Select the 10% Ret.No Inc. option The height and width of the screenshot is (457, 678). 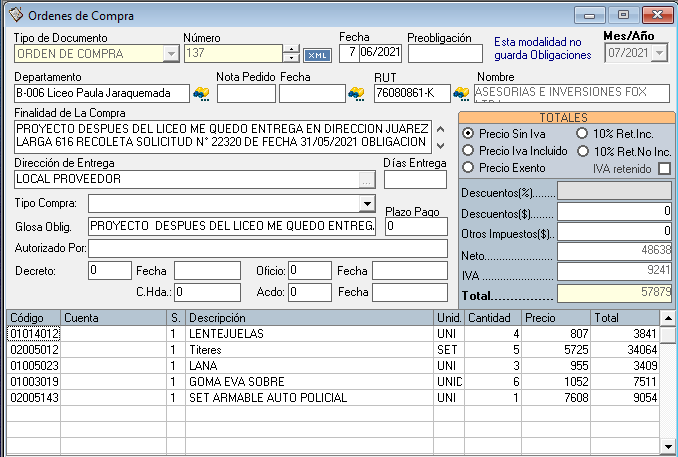(582, 151)
